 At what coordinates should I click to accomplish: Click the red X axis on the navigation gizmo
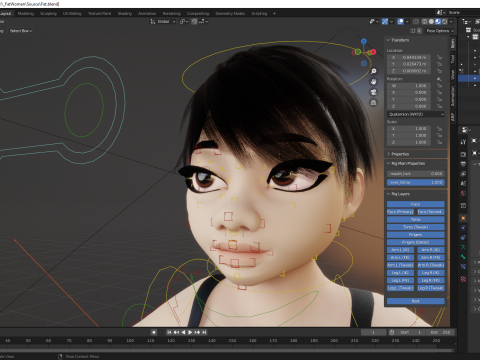[x=373, y=52]
